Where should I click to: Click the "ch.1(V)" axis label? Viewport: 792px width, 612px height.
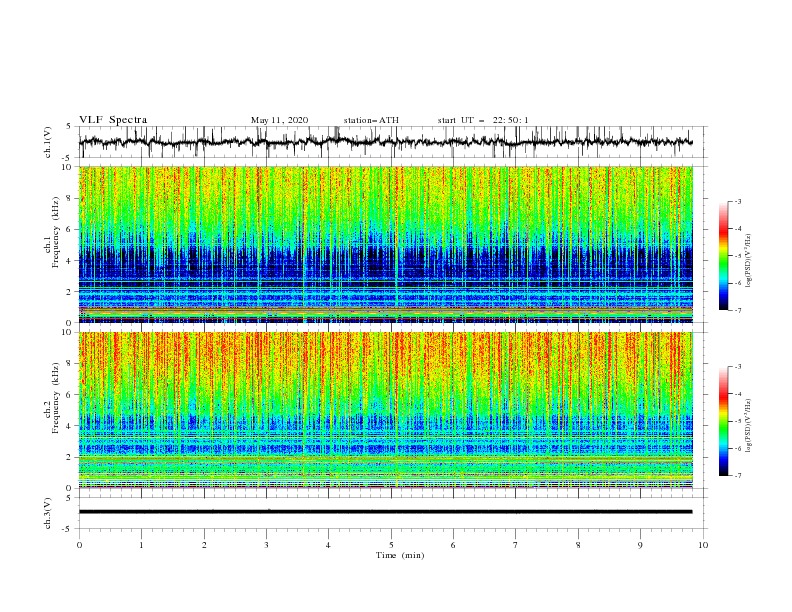pos(48,142)
